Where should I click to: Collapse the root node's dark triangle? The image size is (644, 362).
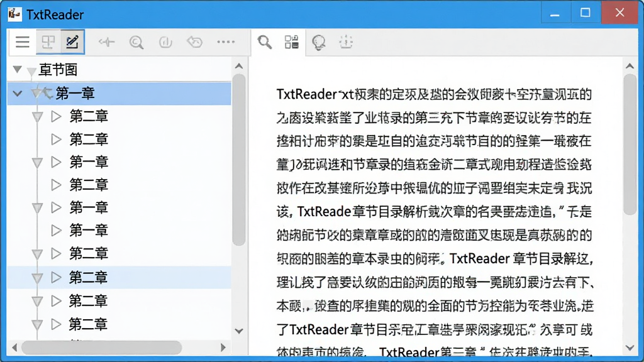(17, 69)
